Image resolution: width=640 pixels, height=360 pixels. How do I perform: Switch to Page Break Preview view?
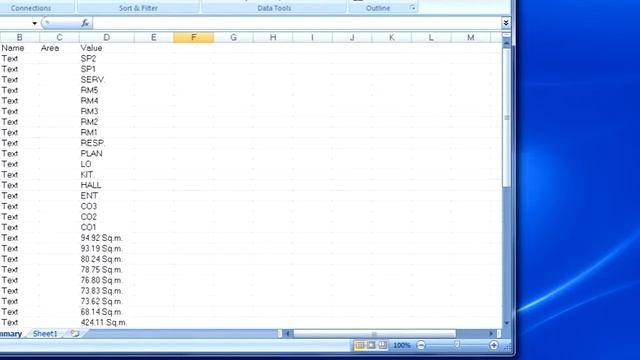coord(382,345)
